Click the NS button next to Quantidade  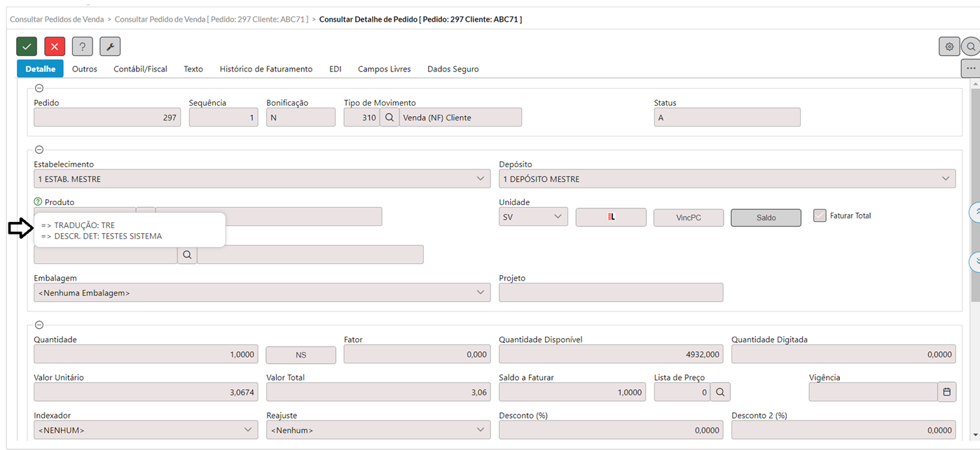[301, 355]
